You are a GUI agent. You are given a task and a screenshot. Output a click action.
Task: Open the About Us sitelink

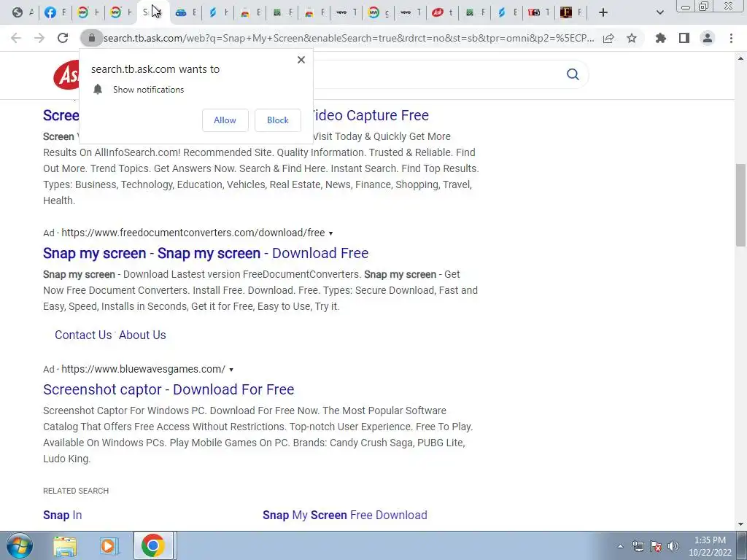click(142, 335)
